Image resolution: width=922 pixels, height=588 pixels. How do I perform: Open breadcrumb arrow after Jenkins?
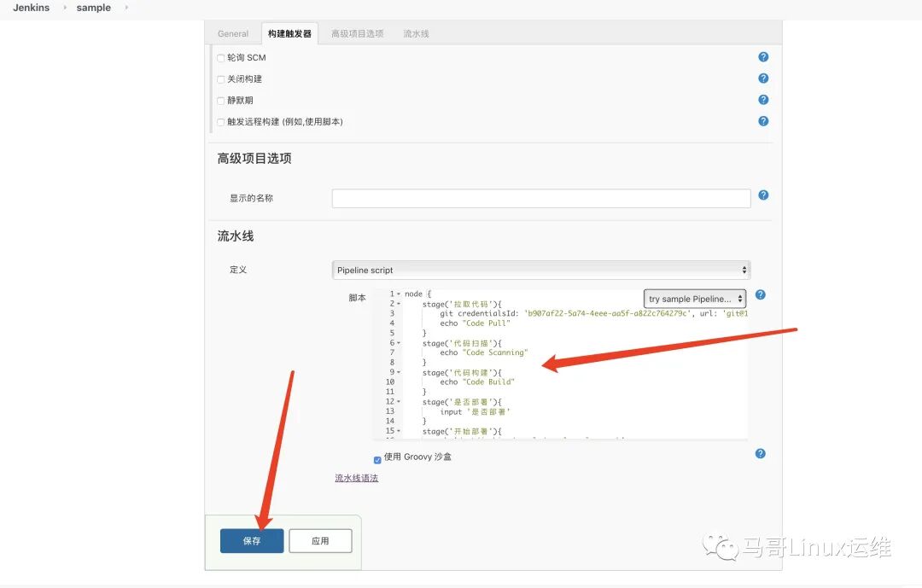65,8
